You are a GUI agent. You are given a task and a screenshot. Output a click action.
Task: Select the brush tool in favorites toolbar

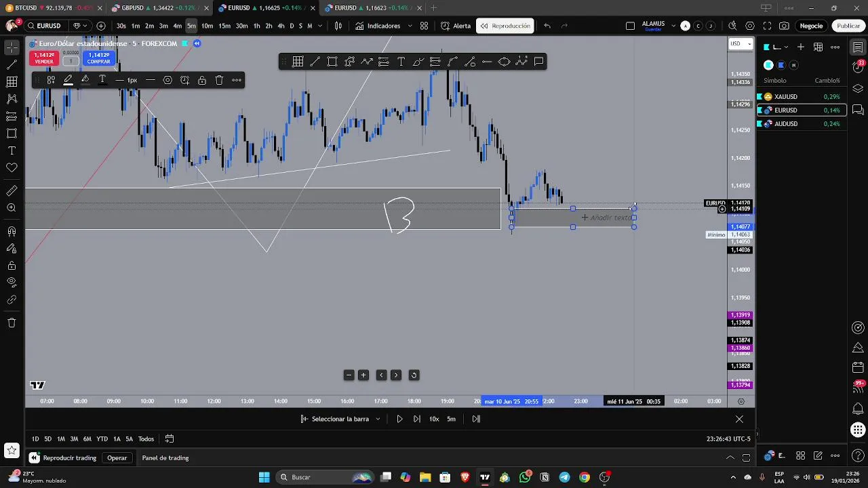(x=418, y=62)
